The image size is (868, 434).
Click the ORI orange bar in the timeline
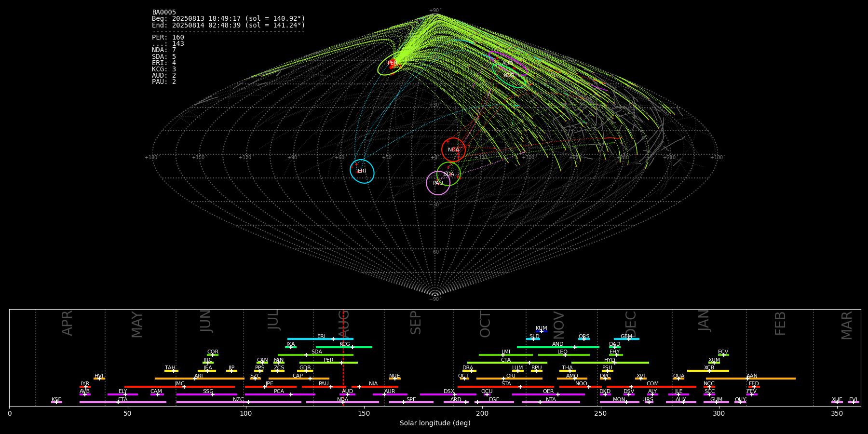(x=509, y=379)
